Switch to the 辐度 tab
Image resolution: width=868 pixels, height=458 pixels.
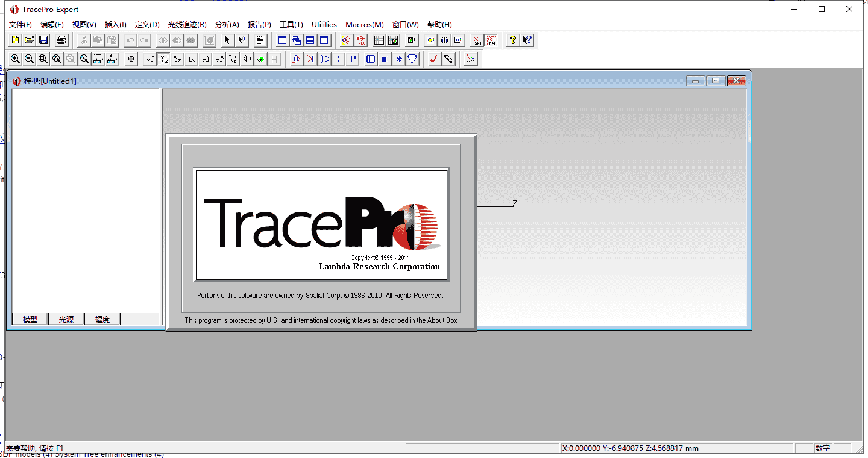[x=102, y=319]
